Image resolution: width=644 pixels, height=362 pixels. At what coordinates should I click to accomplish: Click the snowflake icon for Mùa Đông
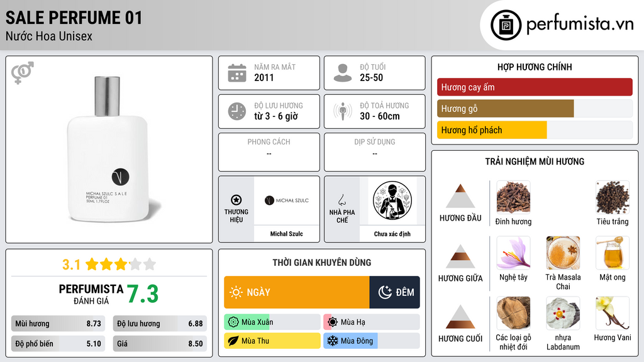click(333, 341)
